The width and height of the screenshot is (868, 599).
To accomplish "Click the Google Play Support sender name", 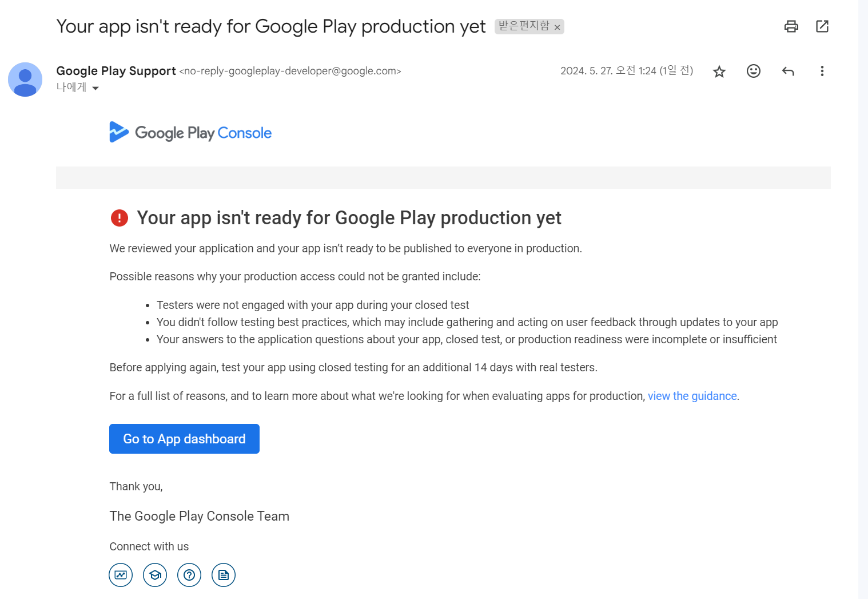I will [116, 71].
